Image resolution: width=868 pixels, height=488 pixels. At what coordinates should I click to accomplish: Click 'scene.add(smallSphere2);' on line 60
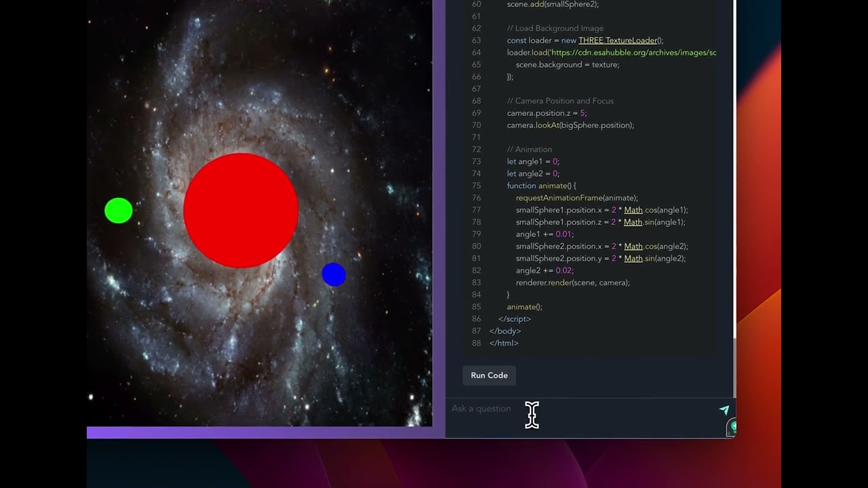point(553,4)
